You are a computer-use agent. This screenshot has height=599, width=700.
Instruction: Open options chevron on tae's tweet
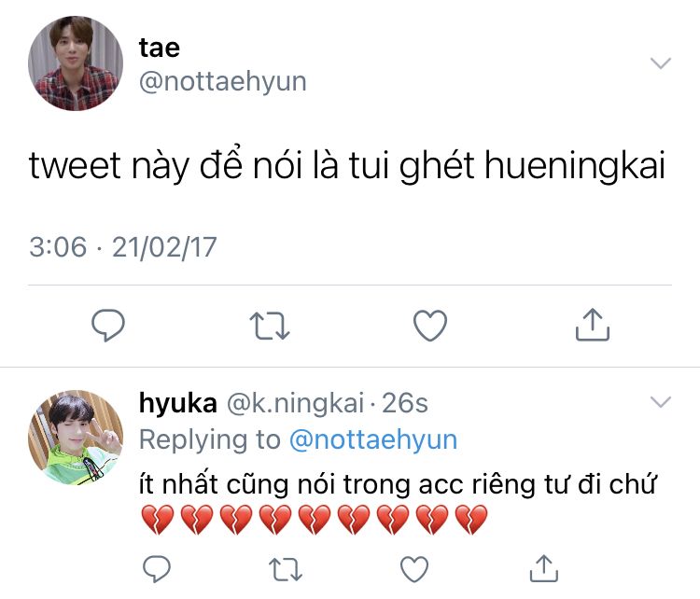[660, 63]
